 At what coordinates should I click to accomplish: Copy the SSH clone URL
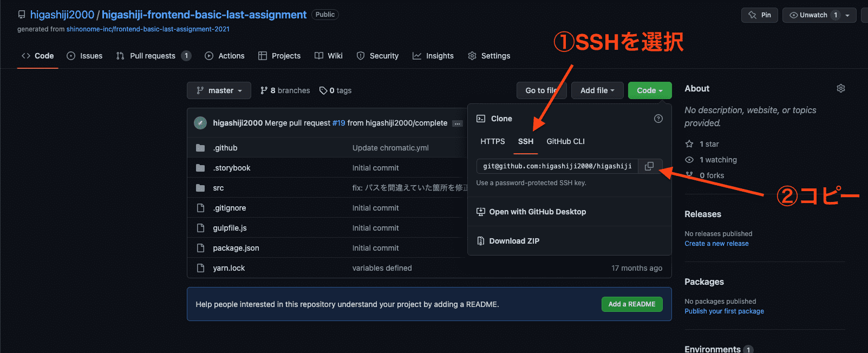pos(649,166)
